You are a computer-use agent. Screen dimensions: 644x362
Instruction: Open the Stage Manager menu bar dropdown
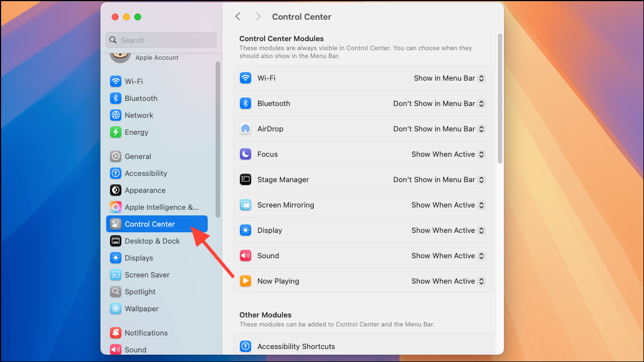point(439,179)
